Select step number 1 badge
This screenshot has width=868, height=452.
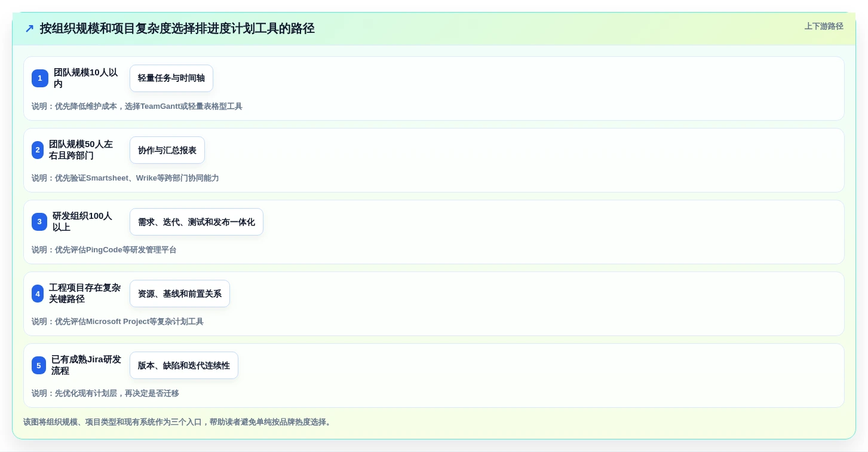(x=40, y=78)
